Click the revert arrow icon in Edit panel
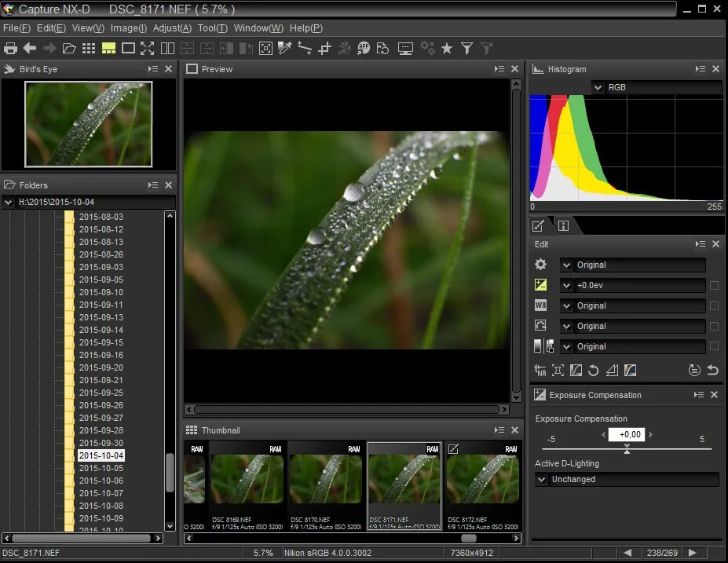The image size is (728, 563). point(712,370)
